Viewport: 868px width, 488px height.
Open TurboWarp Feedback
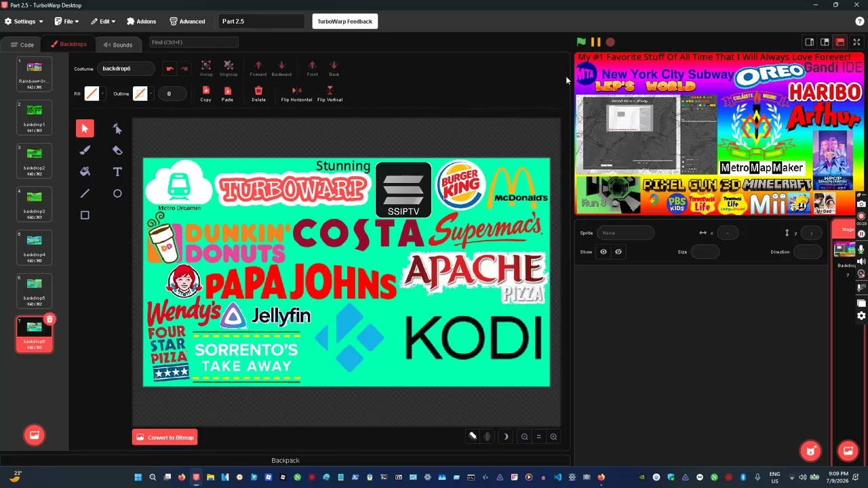click(344, 21)
